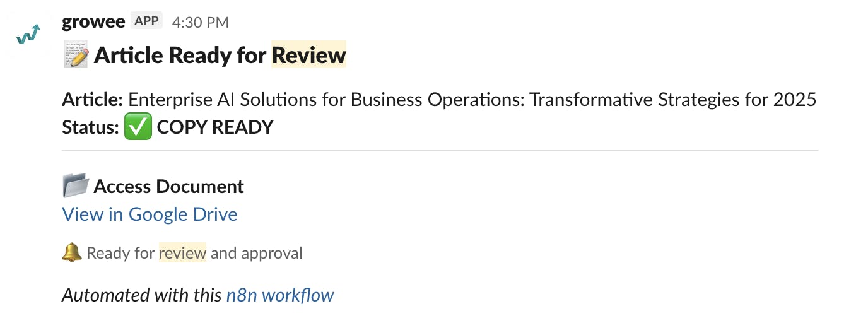The image size is (868, 328).
Task: Click the green checkmark status emoji
Action: [138, 127]
